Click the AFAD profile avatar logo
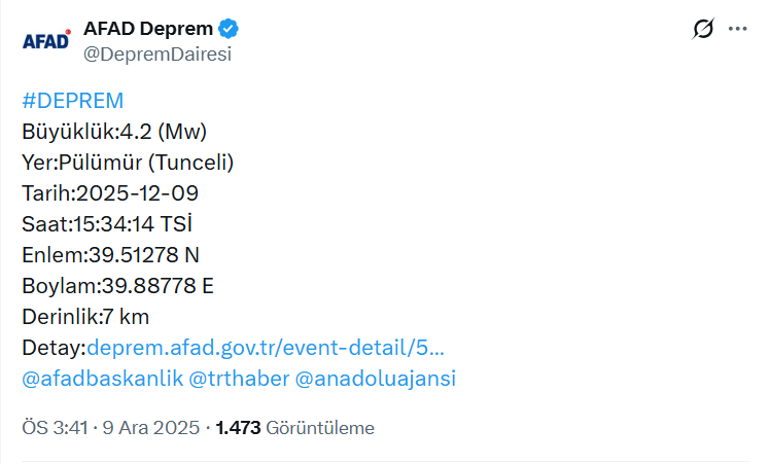This screenshot has height=464, width=770. tap(46, 41)
